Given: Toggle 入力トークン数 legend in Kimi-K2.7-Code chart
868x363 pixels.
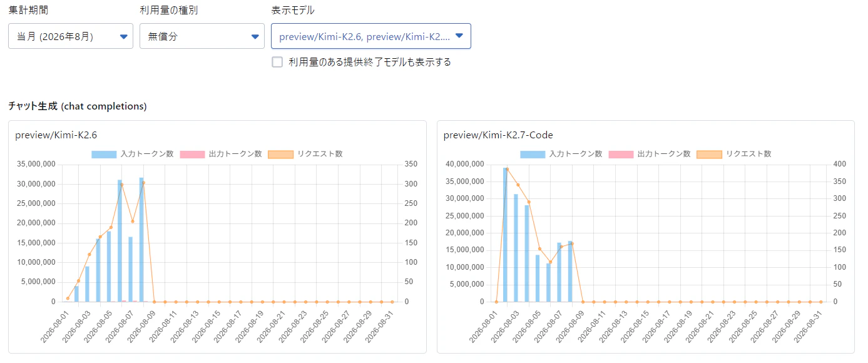Looking at the screenshot, I should [561, 154].
